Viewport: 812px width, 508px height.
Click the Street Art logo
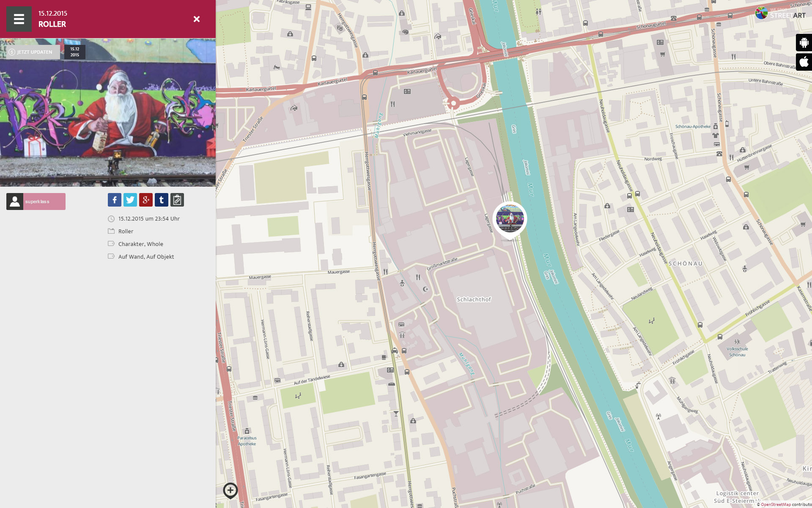click(x=780, y=14)
